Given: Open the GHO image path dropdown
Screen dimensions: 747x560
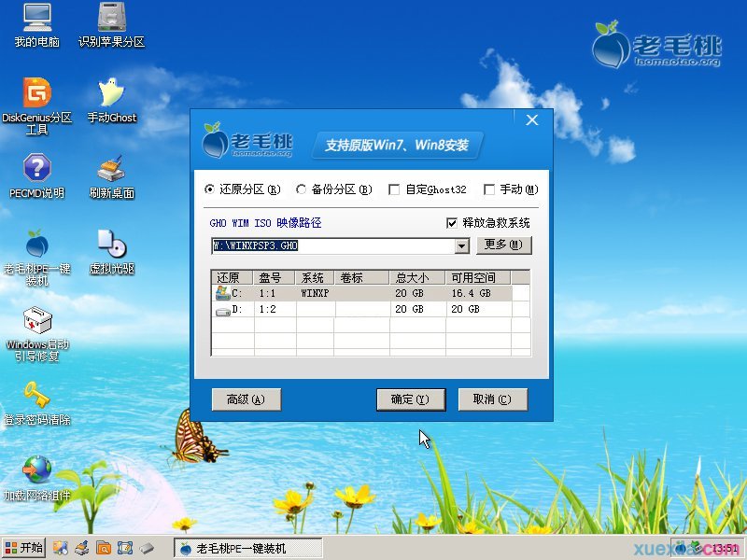Looking at the screenshot, I should point(461,245).
